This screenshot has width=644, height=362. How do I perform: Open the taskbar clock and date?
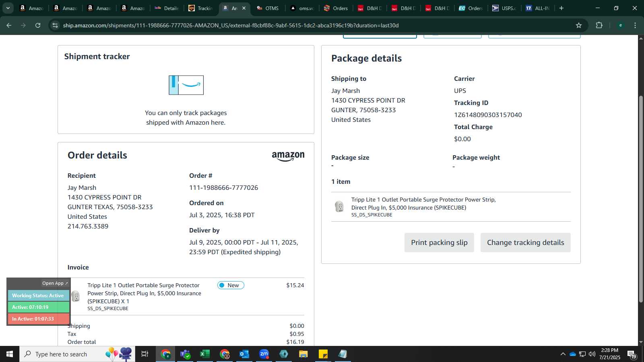609,354
